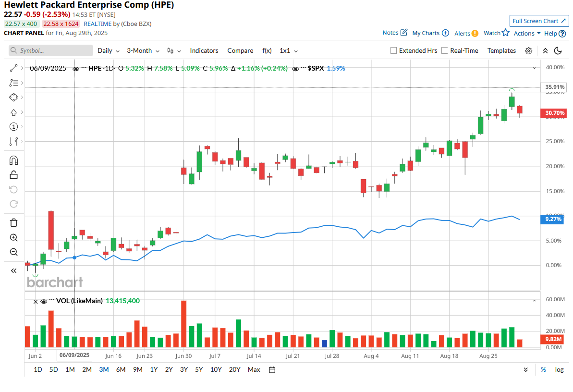Open the 1x1 grid layout dropdown
Viewport: 573px width, 392px height.
(289, 50)
